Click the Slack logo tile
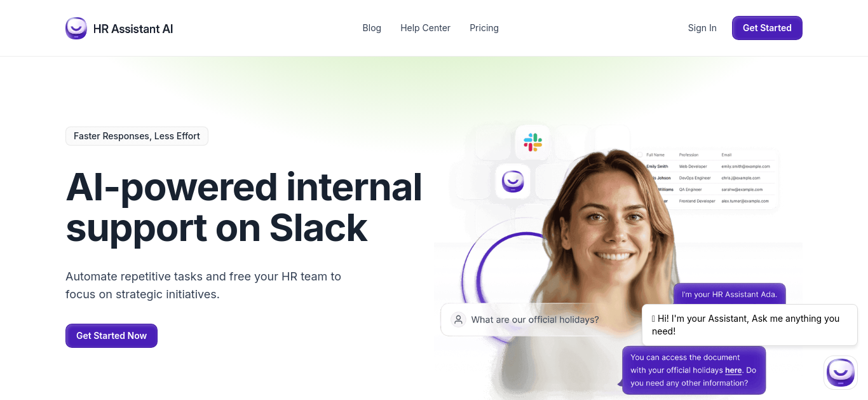This screenshot has width=868, height=400. click(x=532, y=142)
